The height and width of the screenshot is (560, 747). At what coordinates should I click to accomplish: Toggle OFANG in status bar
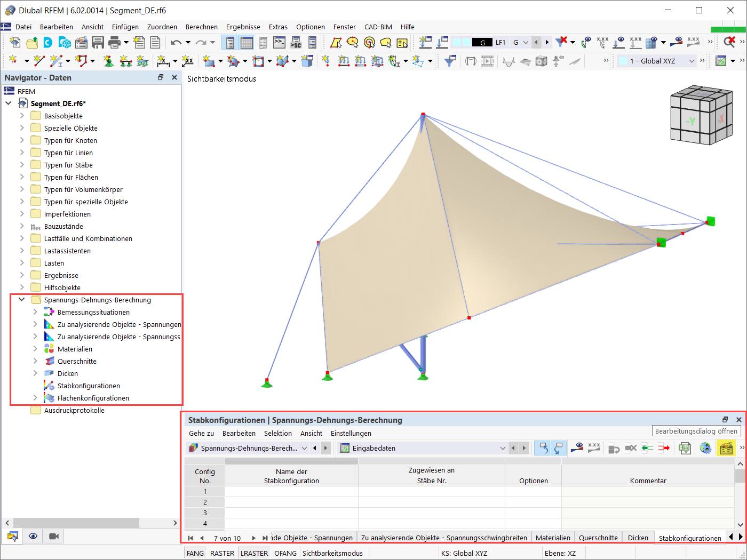click(x=285, y=553)
